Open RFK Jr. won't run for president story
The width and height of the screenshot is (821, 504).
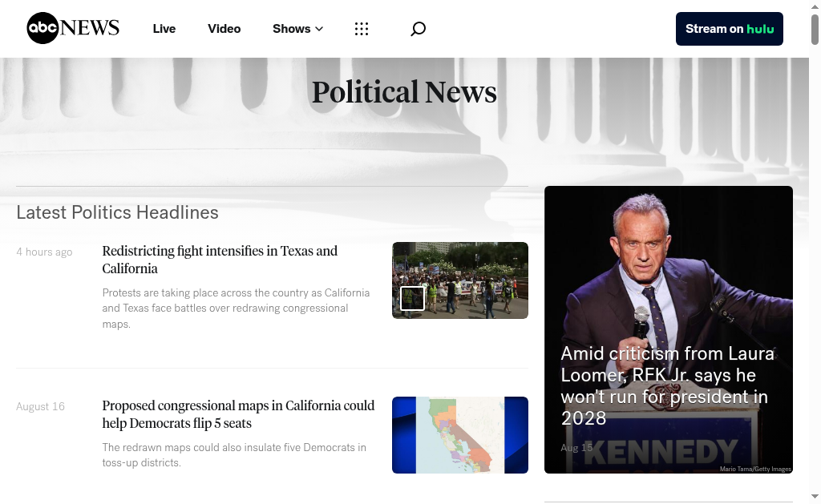pyautogui.click(x=667, y=385)
